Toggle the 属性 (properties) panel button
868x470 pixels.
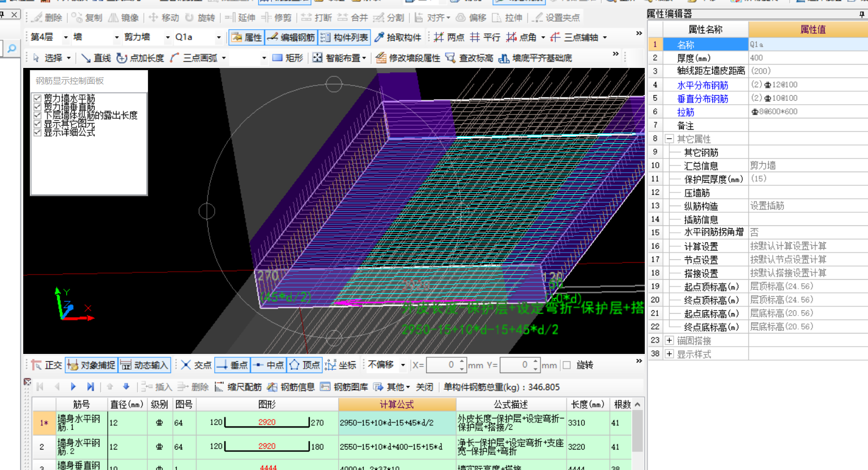pos(246,37)
